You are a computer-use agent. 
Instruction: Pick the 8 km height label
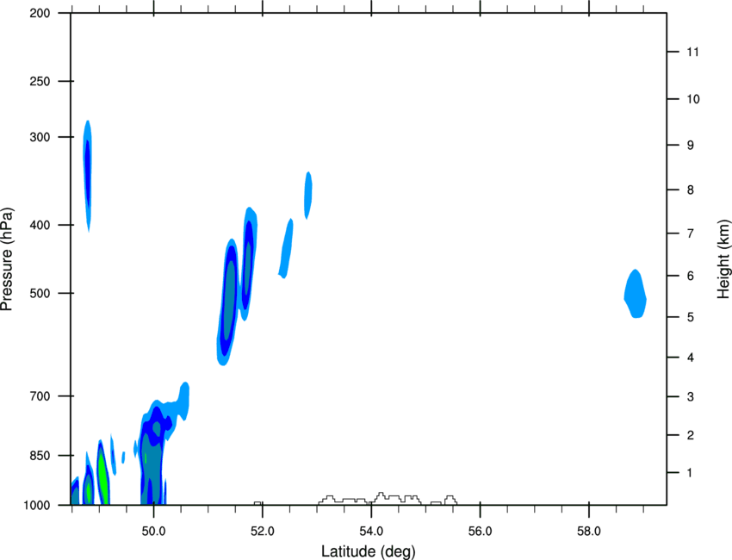[x=691, y=190]
